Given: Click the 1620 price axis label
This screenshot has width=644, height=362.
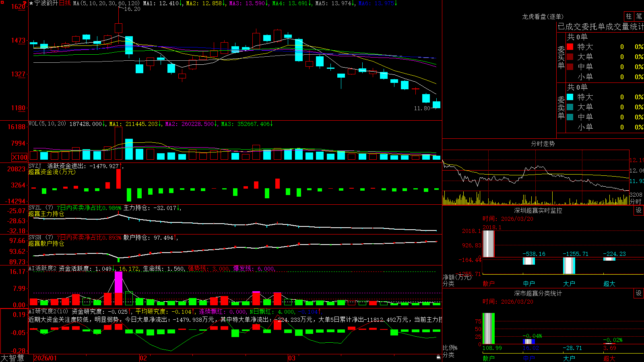Looking at the screenshot, I should 18,6.
